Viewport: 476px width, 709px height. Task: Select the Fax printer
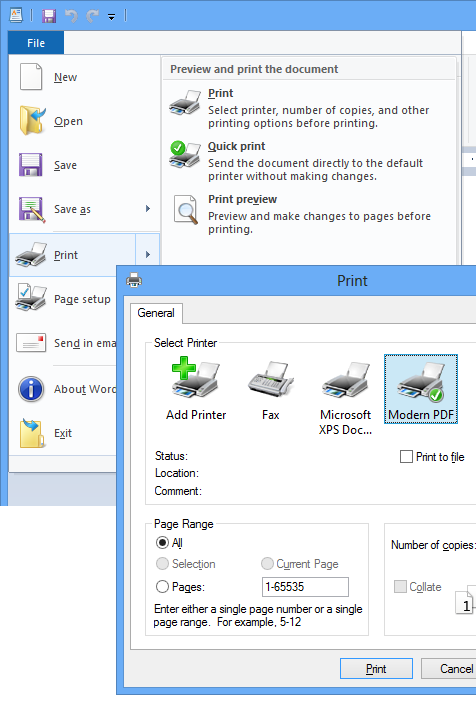click(x=270, y=389)
